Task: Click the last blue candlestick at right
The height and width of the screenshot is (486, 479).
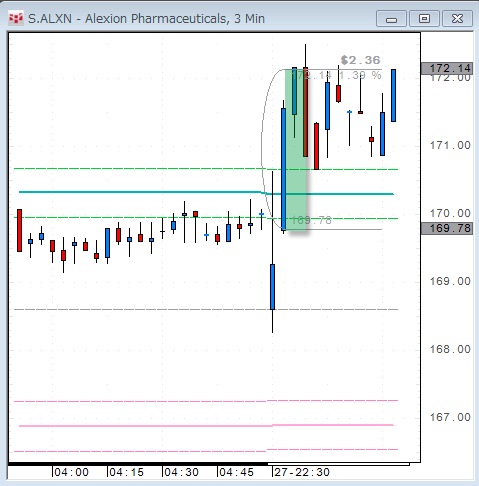Action: click(x=393, y=96)
